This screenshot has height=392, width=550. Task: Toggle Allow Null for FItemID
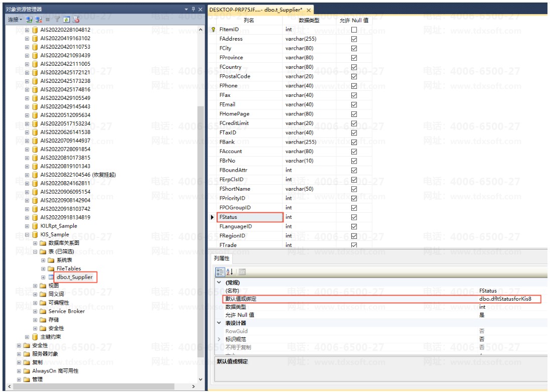coord(354,30)
